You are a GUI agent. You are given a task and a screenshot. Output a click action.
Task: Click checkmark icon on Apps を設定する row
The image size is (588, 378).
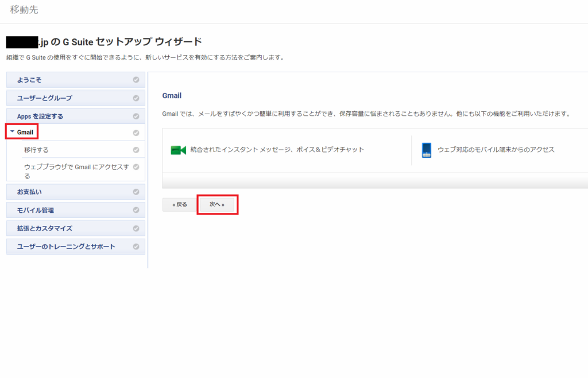pyautogui.click(x=136, y=116)
